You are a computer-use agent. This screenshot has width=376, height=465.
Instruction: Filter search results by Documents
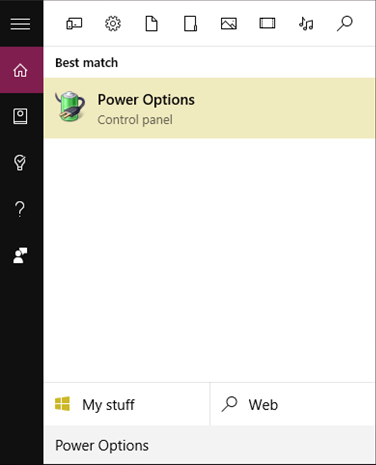coord(151,24)
